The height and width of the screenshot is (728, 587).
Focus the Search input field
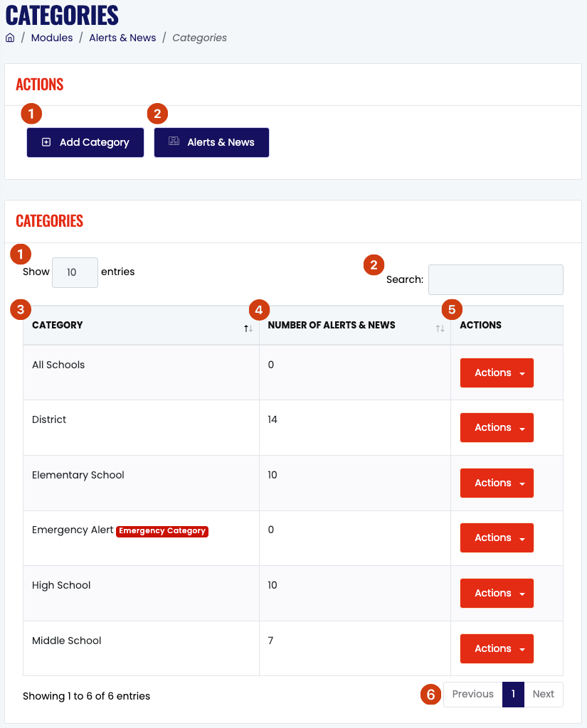(x=495, y=279)
